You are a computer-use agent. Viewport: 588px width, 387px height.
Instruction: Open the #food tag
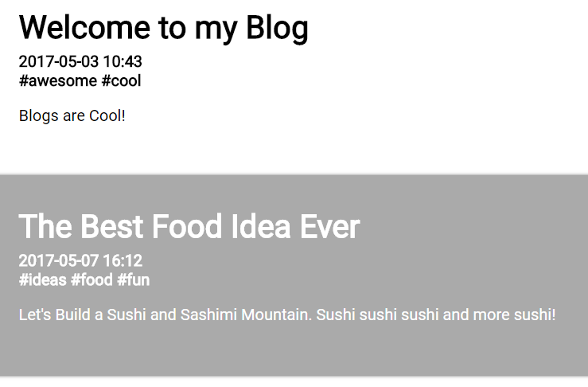pos(92,279)
